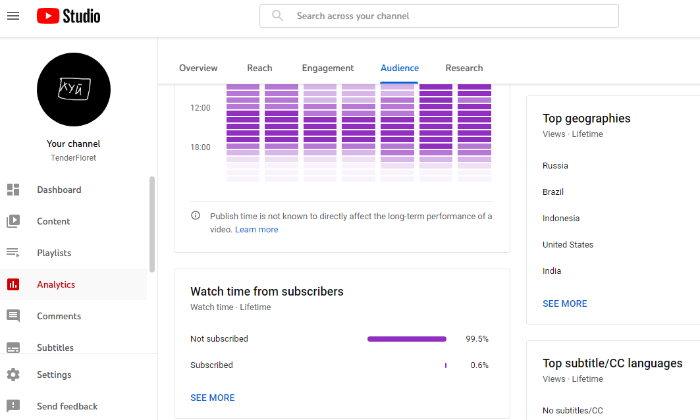700x420 pixels.
Task: Click the No subtitles/CC entry
Action: click(573, 411)
